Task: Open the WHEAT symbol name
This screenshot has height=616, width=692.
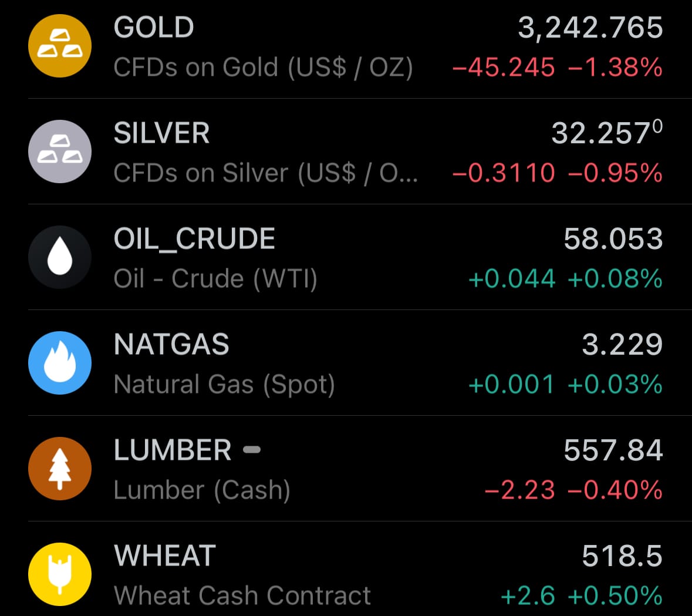Action: [164, 556]
